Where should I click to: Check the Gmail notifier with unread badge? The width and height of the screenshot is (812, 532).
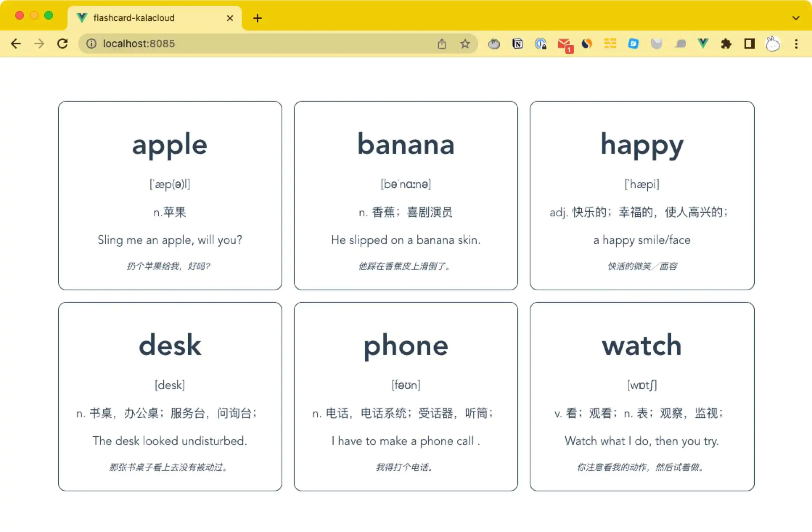tap(565, 44)
